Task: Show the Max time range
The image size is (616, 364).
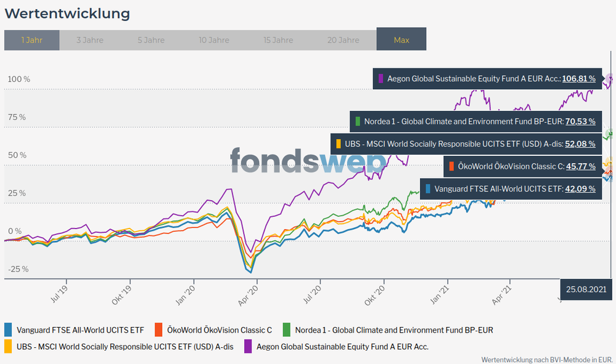Action: 401,40
